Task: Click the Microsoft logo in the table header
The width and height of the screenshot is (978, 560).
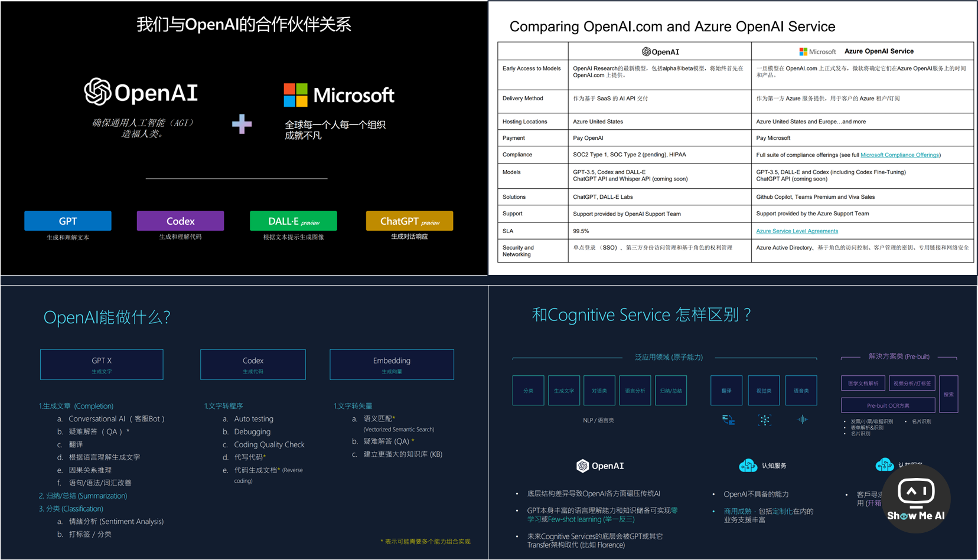Action: pyautogui.click(x=817, y=52)
